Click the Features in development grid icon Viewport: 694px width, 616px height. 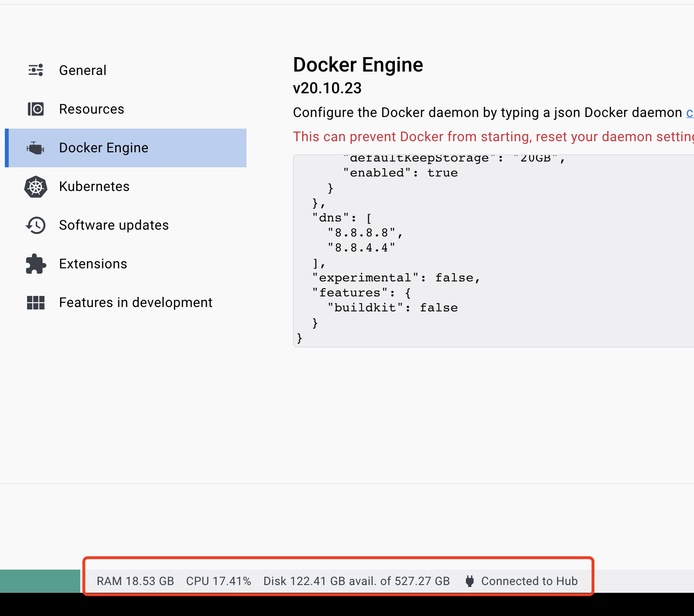click(36, 303)
